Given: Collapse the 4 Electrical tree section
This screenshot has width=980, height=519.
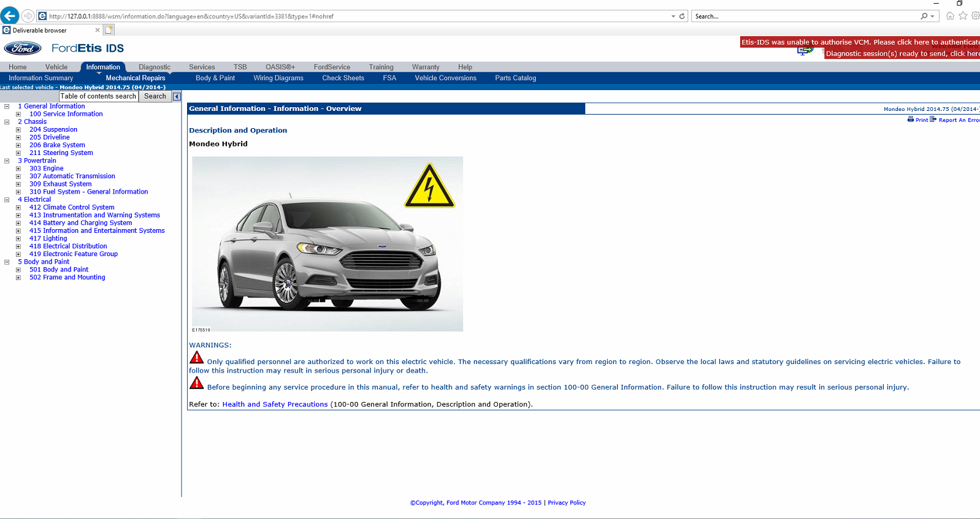Looking at the screenshot, I should click(7, 200).
